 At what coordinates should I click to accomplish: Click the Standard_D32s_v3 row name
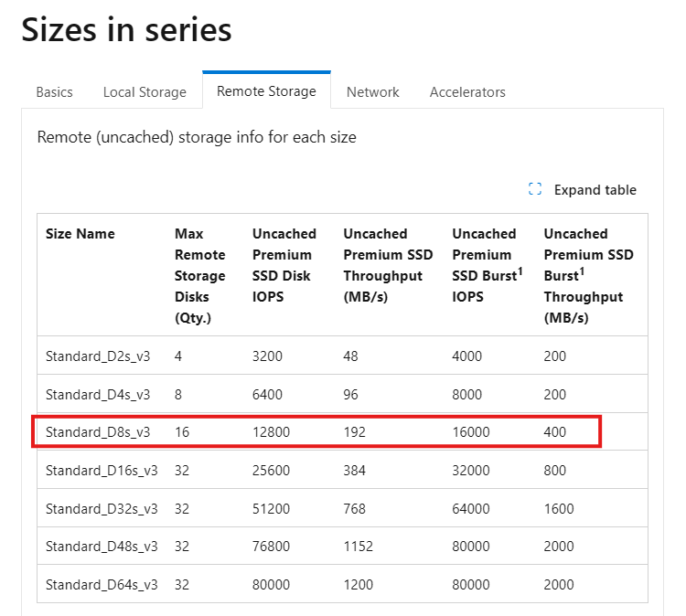coord(102,508)
